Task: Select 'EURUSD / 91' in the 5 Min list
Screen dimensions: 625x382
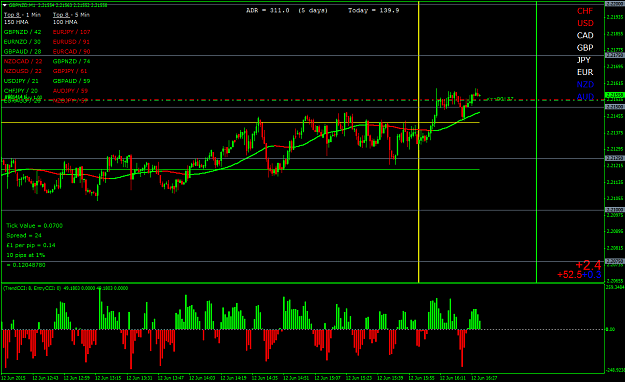Action: 71,41
